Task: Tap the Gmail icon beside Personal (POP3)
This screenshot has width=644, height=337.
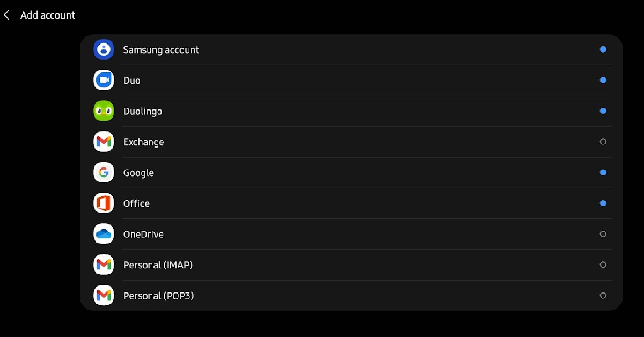Action: (x=104, y=296)
